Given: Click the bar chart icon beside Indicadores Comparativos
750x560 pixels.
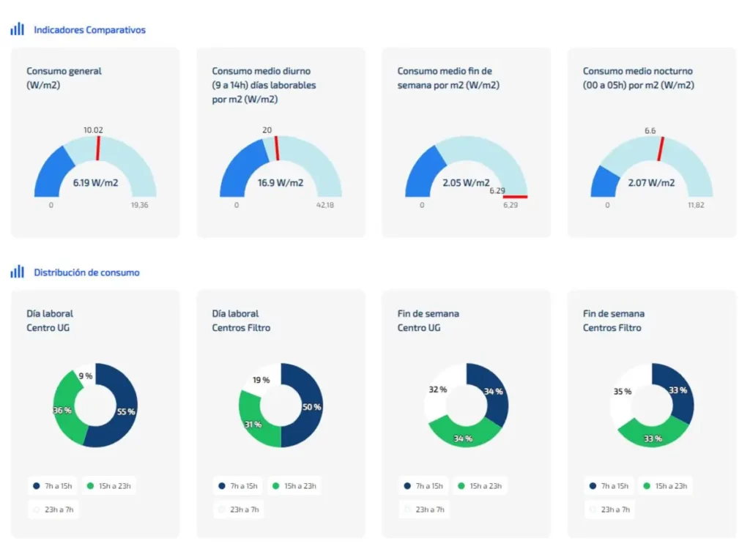Looking at the screenshot, I should [x=18, y=29].
